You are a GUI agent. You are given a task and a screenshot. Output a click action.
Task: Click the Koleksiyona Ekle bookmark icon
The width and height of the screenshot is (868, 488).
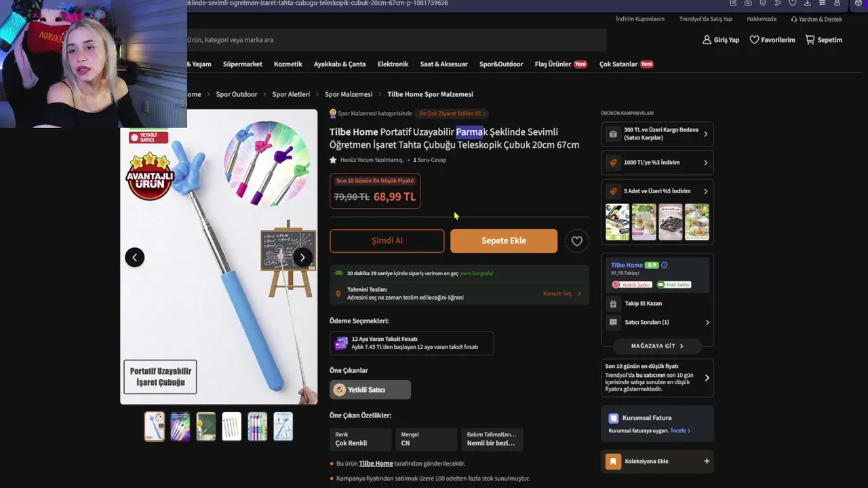(613, 462)
